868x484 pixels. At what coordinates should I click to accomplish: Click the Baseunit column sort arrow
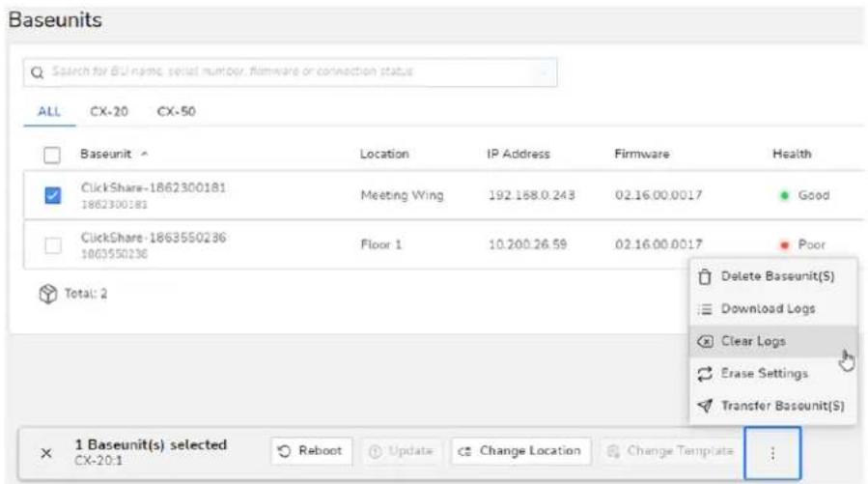tap(145, 154)
